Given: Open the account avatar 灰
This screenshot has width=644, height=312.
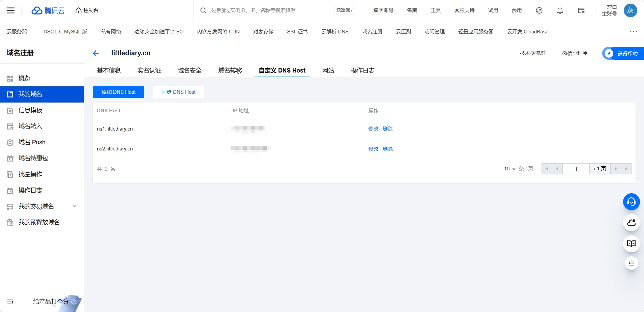Looking at the screenshot, I should tap(631, 10).
